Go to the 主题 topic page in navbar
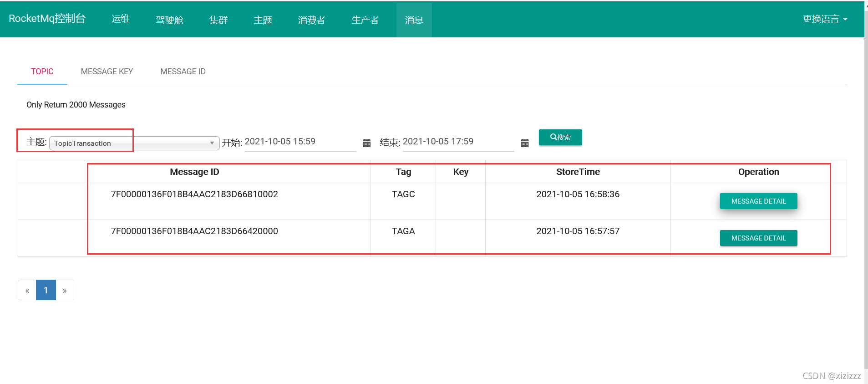Image resolution: width=868 pixels, height=384 pixels. tap(263, 20)
